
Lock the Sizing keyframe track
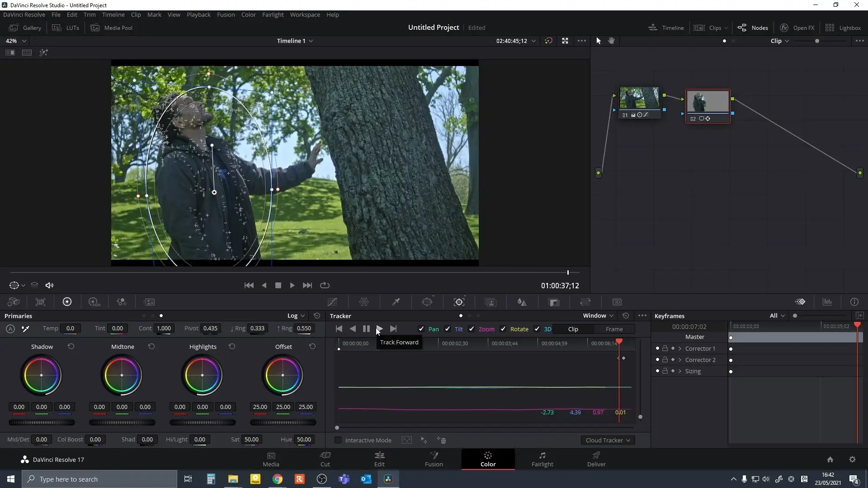pos(665,371)
